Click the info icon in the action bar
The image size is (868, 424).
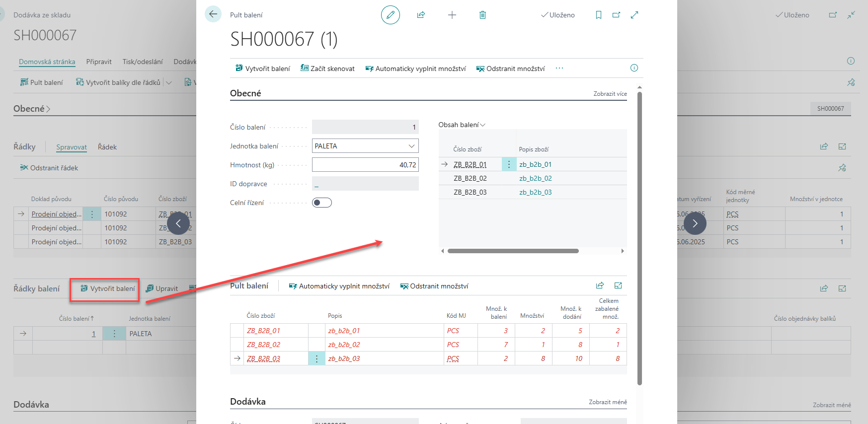(634, 68)
